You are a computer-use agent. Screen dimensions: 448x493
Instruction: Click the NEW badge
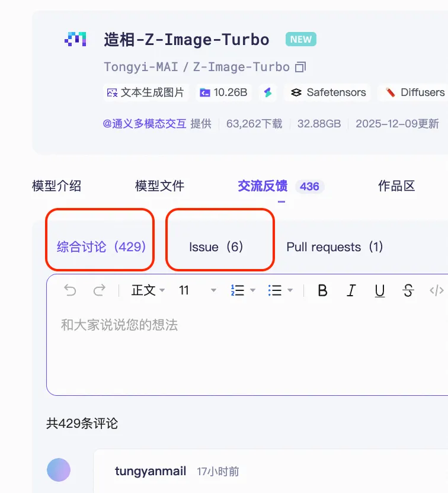pos(301,39)
